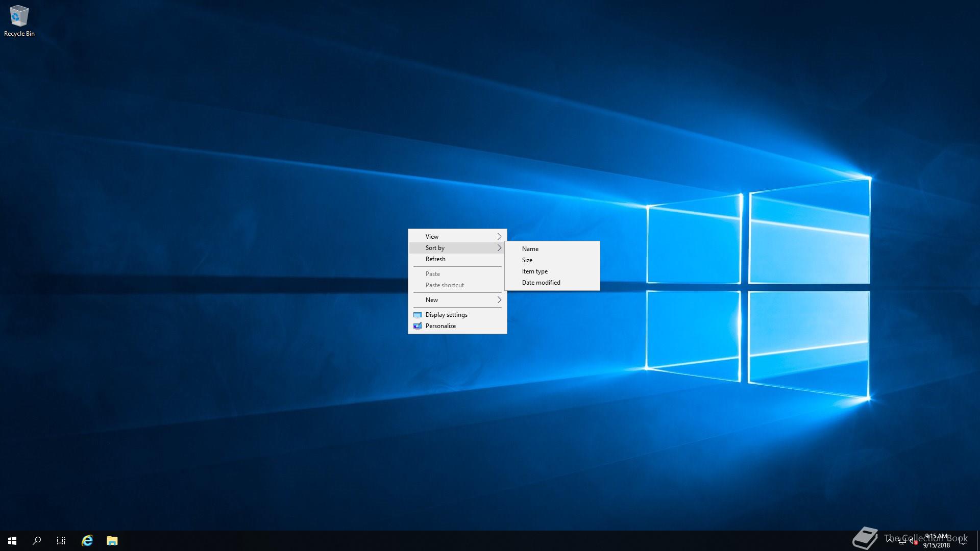Sort desktop items by Date modified
Image resolution: width=980 pixels, height=551 pixels.
pyautogui.click(x=552, y=283)
